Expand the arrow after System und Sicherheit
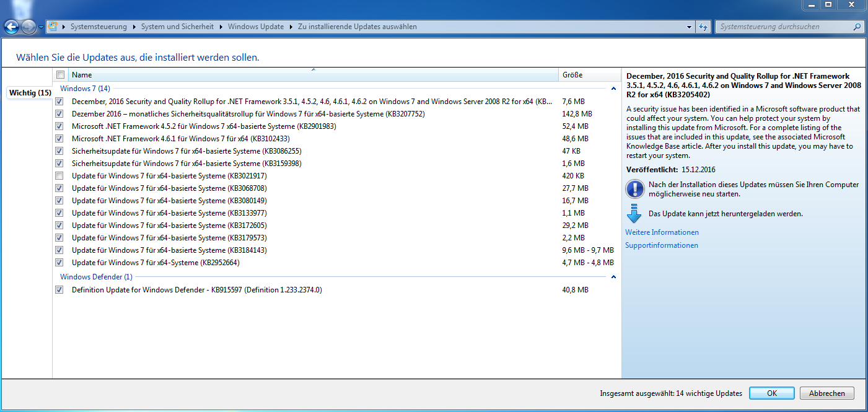This screenshot has height=412, width=868. coord(221,27)
